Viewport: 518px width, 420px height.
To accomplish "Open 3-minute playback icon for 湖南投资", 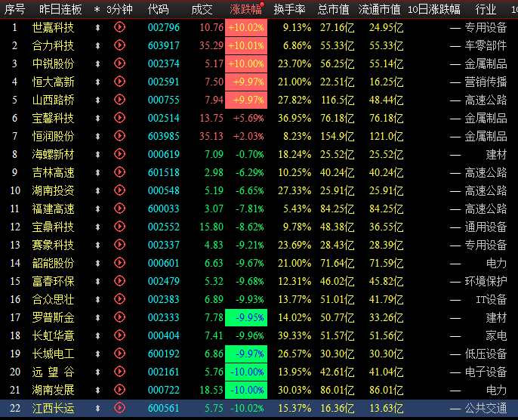I will [119, 190].
